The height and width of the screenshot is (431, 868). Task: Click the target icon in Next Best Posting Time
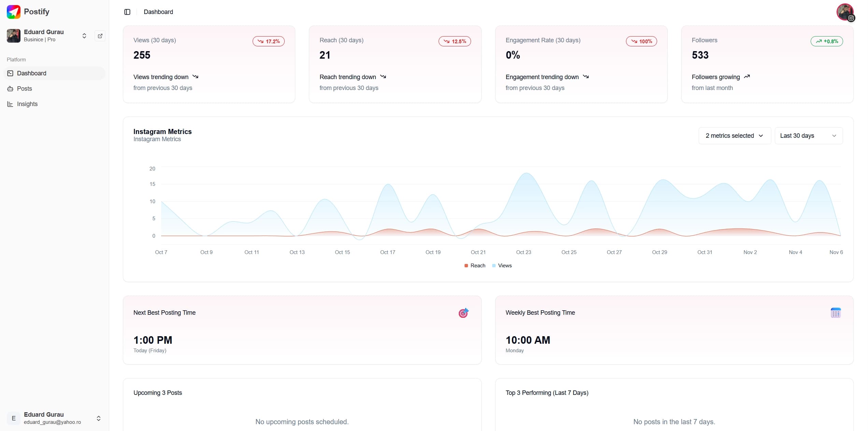pyautogui.click(x=463, y=313)
